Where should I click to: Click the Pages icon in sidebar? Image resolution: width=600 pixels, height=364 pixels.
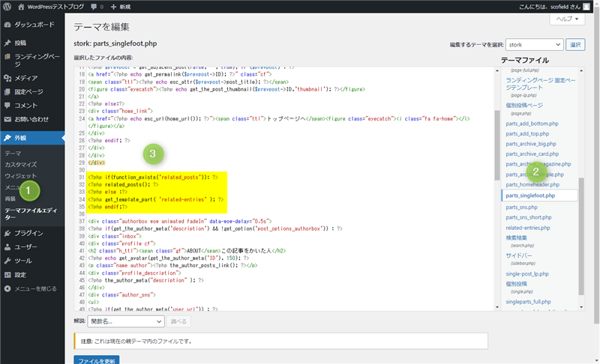7,91
